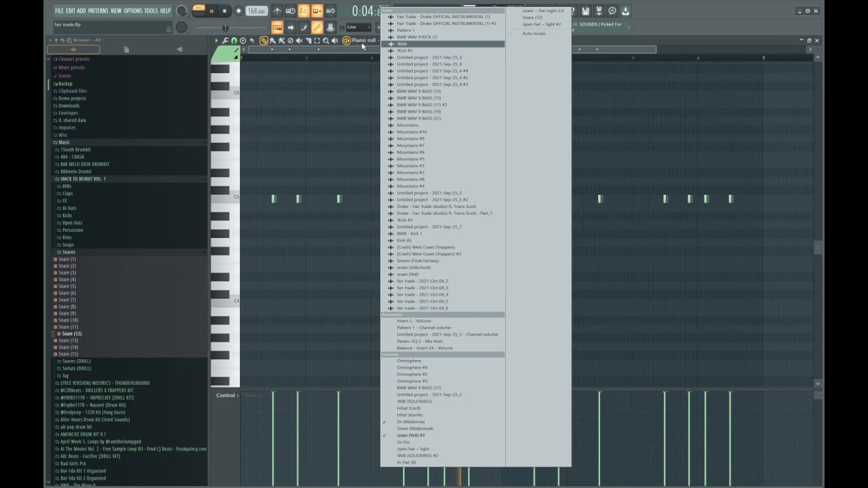Click the piano roll playback speaker icon
The width and height of the screenshot is (868, 488).
[335, 41]
